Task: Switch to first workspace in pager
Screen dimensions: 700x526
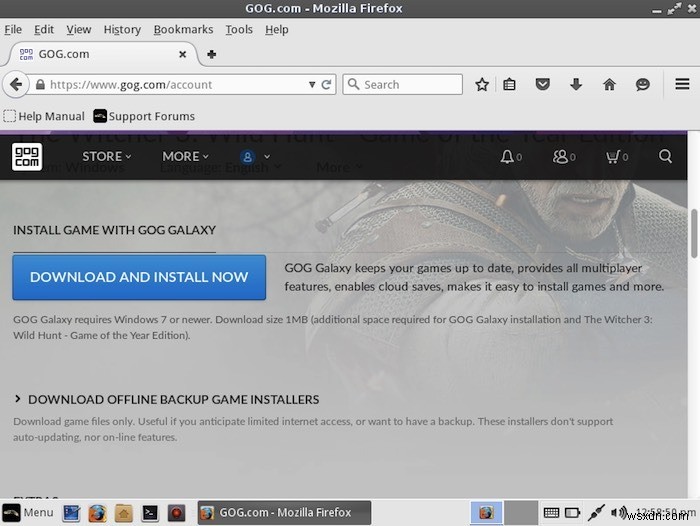Action: click(x=487, y=513)
